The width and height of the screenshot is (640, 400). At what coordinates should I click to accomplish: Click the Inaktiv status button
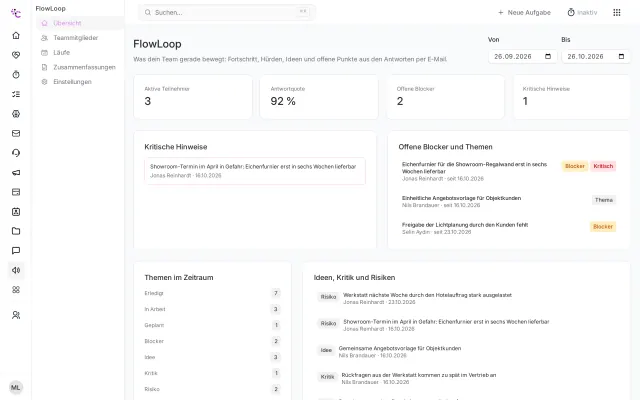[x=582, y=13]
